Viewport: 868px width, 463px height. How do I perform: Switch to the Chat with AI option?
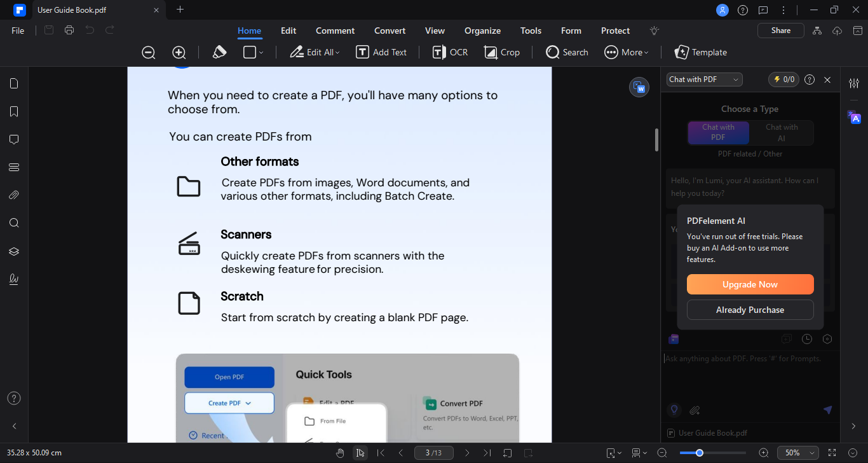pos(781,133)
